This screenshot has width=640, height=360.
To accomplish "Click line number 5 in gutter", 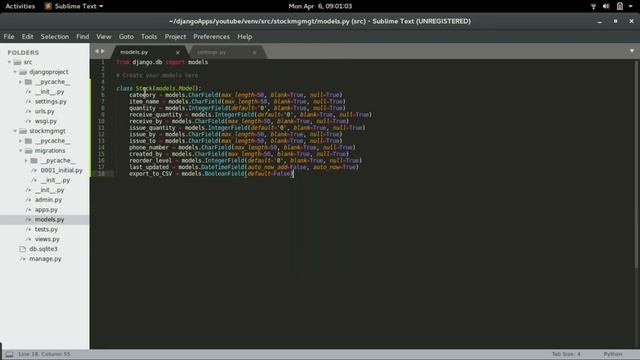I will (102, 88).
